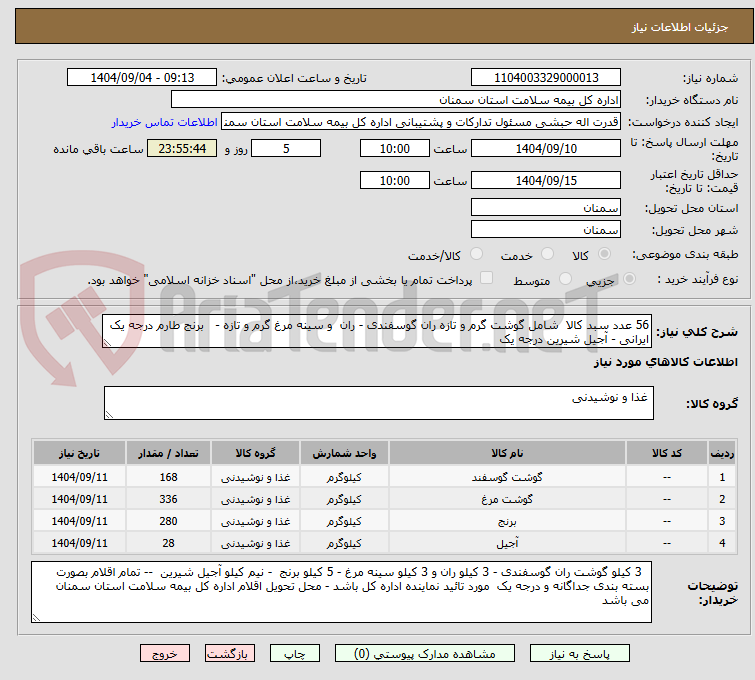The width and height of the screenshot is (755, 680).
Task: Click the row number 1 cell
Action: click(722, 477)
